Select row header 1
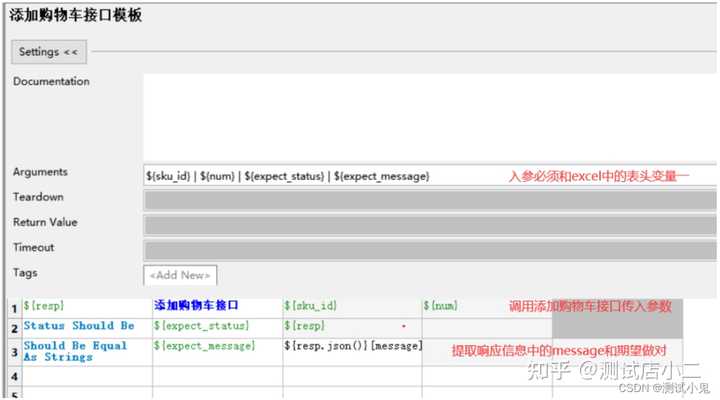The image size is (720, 400). pyautogui.click(x=15, y=308)
